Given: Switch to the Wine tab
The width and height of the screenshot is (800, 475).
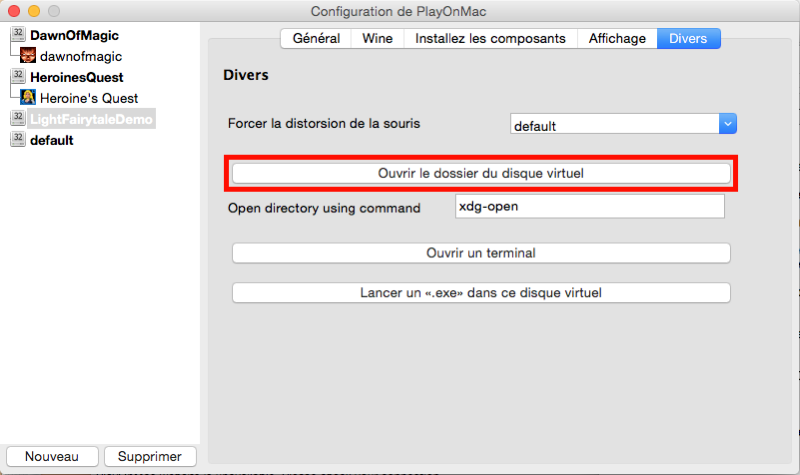Looking at the screenshot, I should (x=378, y=38).
